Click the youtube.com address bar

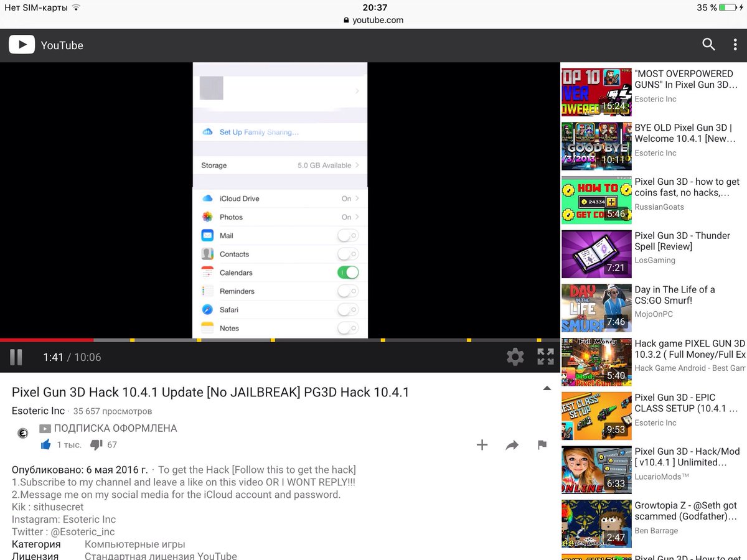click(x=374, y=20)
